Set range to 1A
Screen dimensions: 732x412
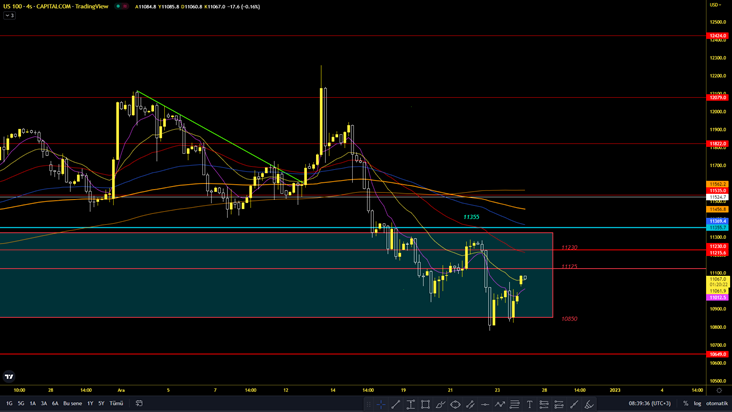tap(33, 403)
